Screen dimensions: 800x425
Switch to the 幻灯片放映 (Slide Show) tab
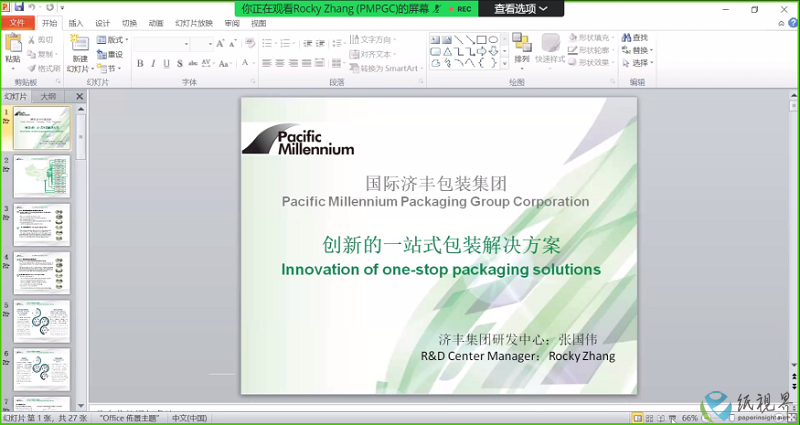tap(194, 23)
